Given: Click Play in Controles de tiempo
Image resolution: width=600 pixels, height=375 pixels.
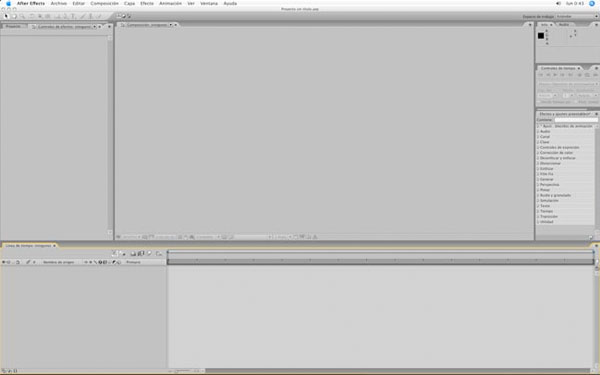Looking at the screenshot, I should point(555,75).
